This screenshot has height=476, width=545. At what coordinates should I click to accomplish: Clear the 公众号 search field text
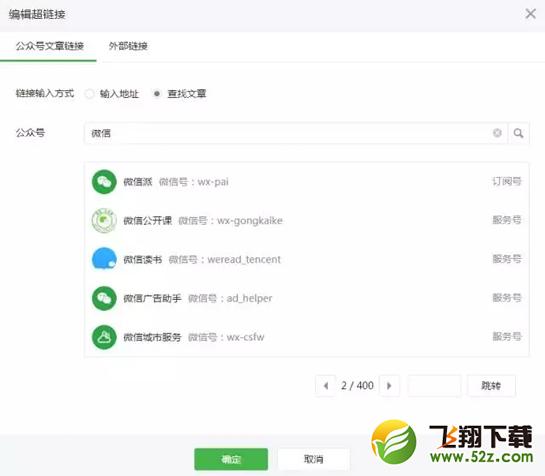click(x=497, y=133)
